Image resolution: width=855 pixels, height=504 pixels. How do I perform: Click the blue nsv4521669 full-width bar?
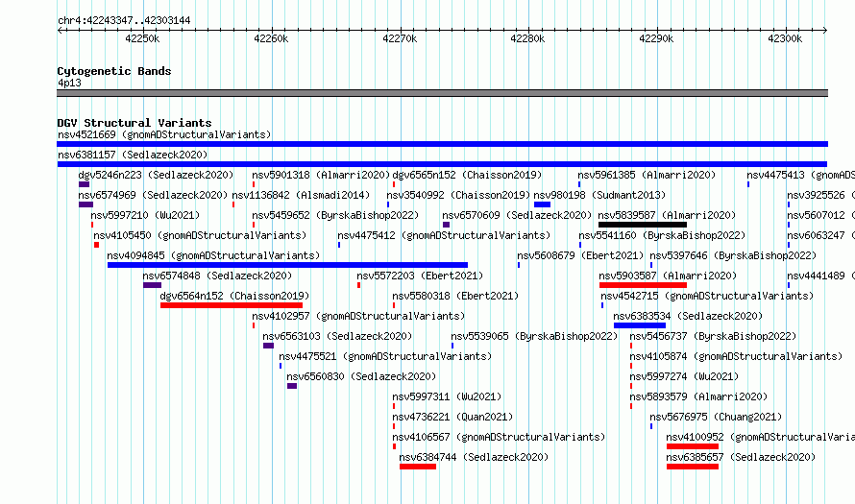[442, 144]
